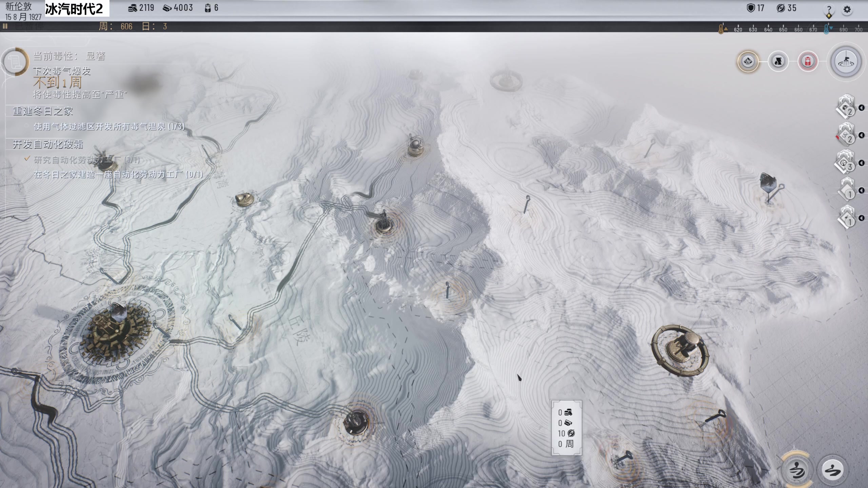Click the hook marker beside the hexagonal pin

coord(776,192)
